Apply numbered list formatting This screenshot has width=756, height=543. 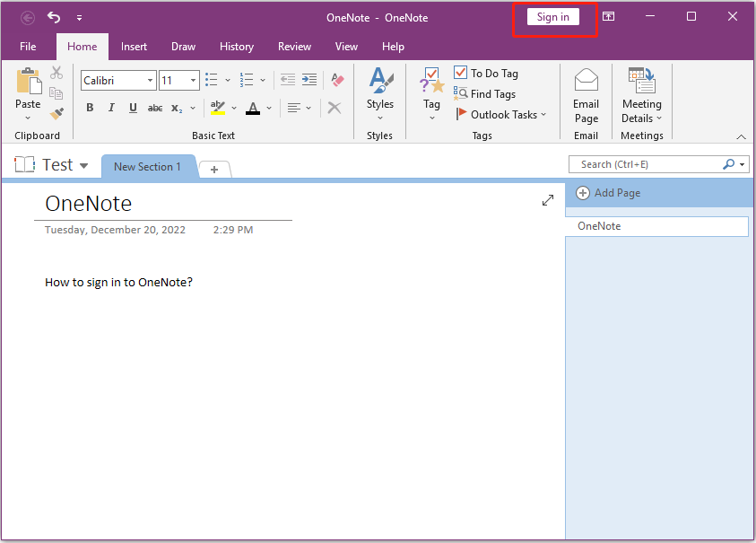[247, 80]
